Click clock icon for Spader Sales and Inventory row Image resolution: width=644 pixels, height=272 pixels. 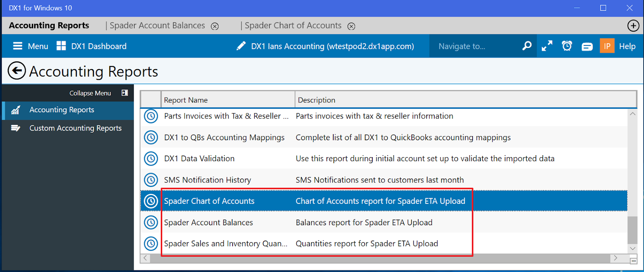pos(151,243)
